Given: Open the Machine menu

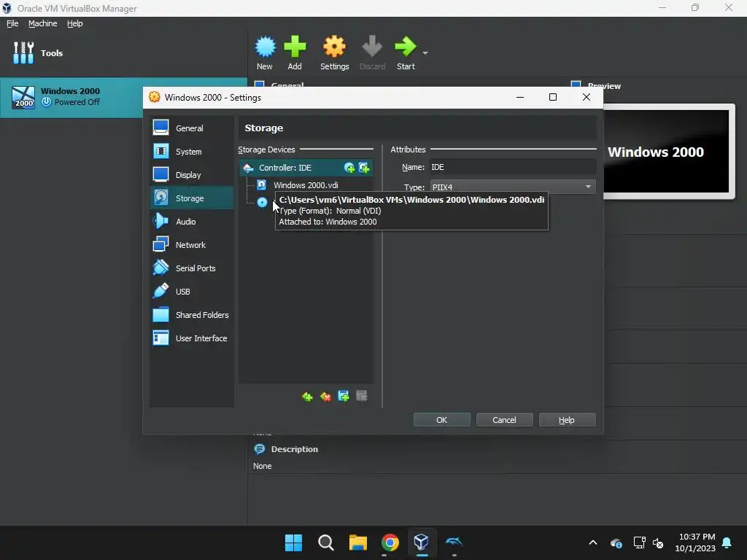Looking at the screenshot, I should [x=43, y=23].
